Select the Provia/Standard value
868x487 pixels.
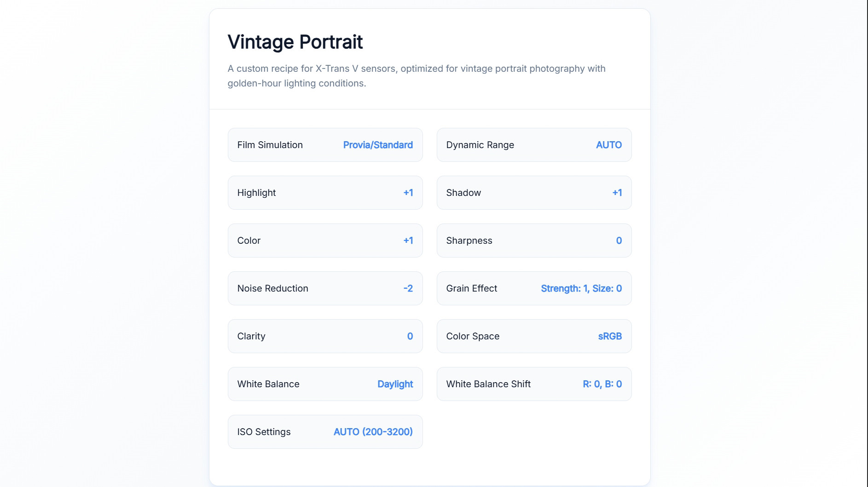(x=378, y=145)
